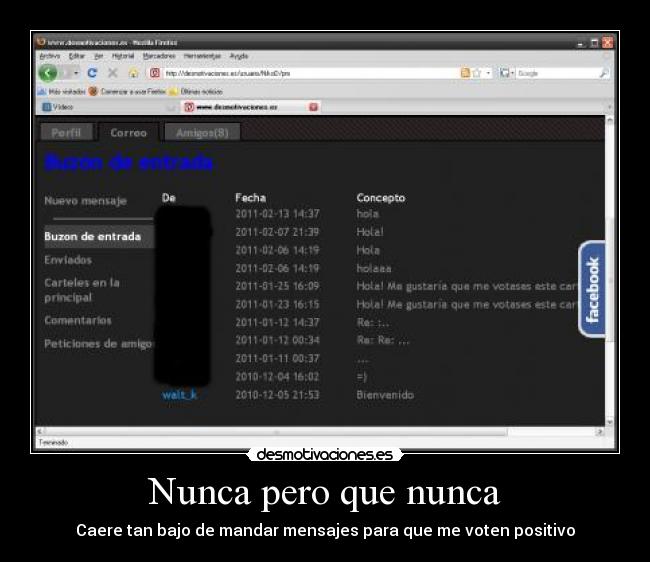Viewport: 650px width, 562px height.
Task: Click the RSS feed icon in address bar
Action: coord(465,73)
